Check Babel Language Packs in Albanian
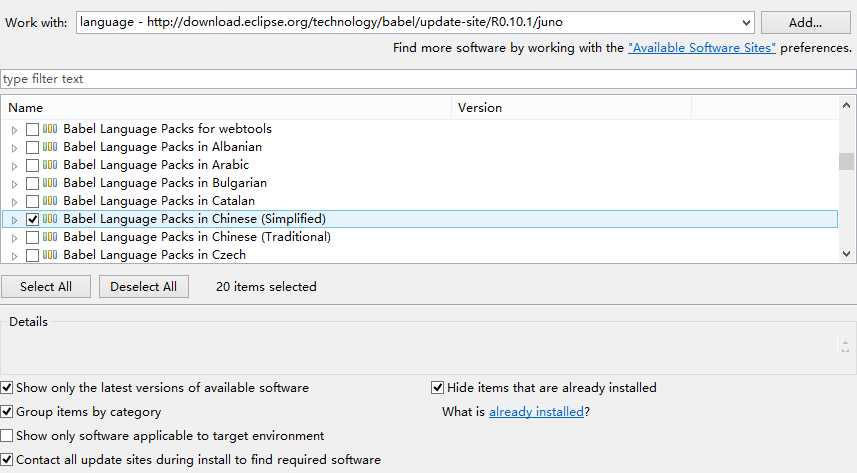The width and height of the screenshot is (857, 473). point(32,148)
